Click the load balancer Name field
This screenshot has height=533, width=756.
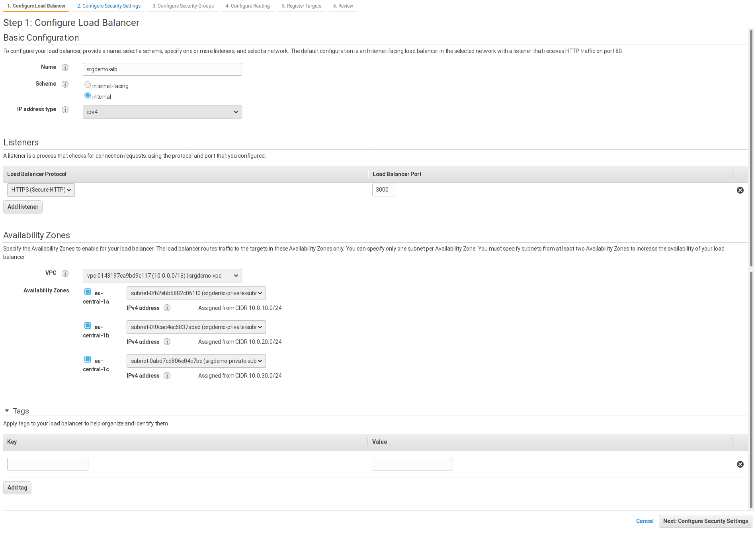162,69
